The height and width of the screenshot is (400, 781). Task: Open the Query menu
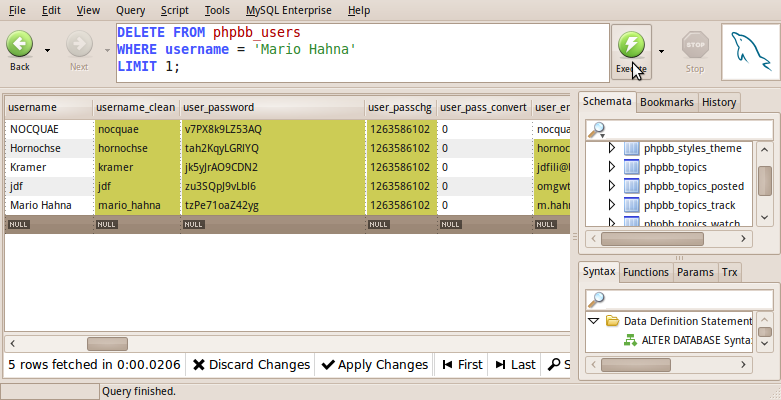click(x=130, y=10)
